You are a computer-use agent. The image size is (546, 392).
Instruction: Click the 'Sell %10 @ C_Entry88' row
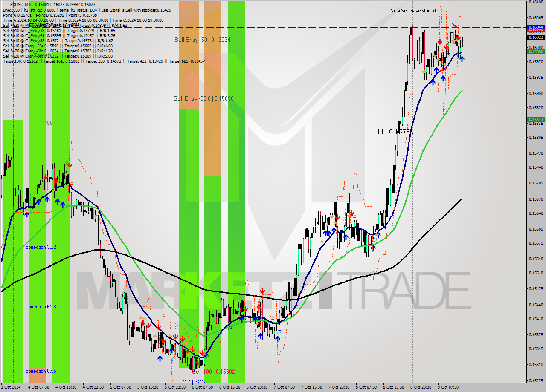point(58,40)
